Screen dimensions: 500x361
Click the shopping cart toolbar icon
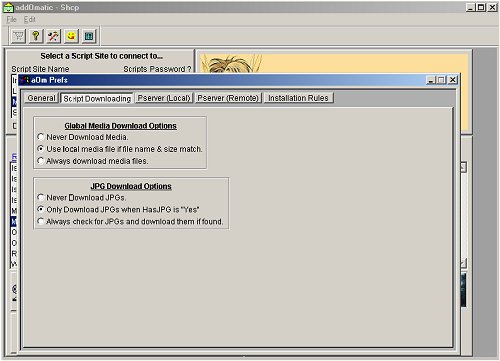point(18,36)
